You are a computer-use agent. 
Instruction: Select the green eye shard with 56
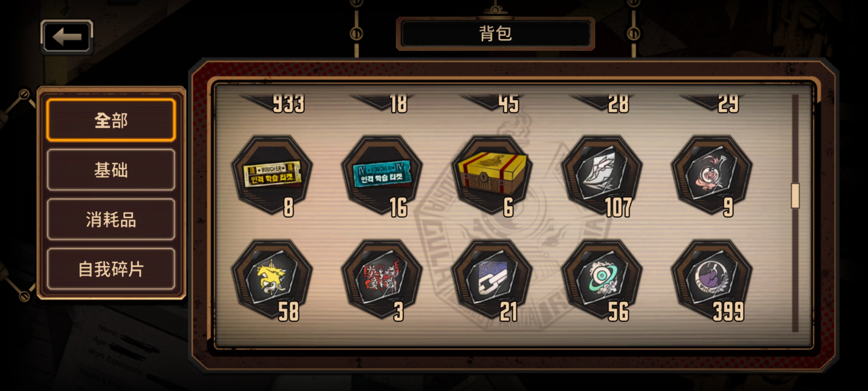point(602,279)
